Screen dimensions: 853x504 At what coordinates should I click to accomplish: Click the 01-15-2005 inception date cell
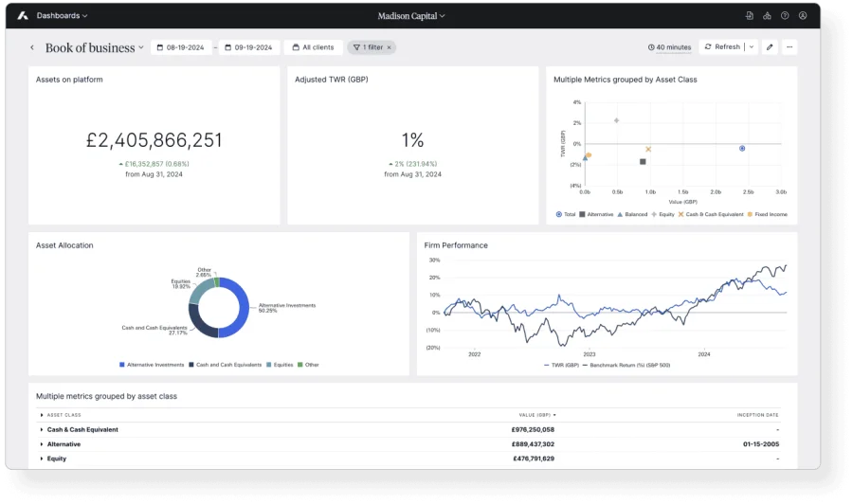coord(760,444)
